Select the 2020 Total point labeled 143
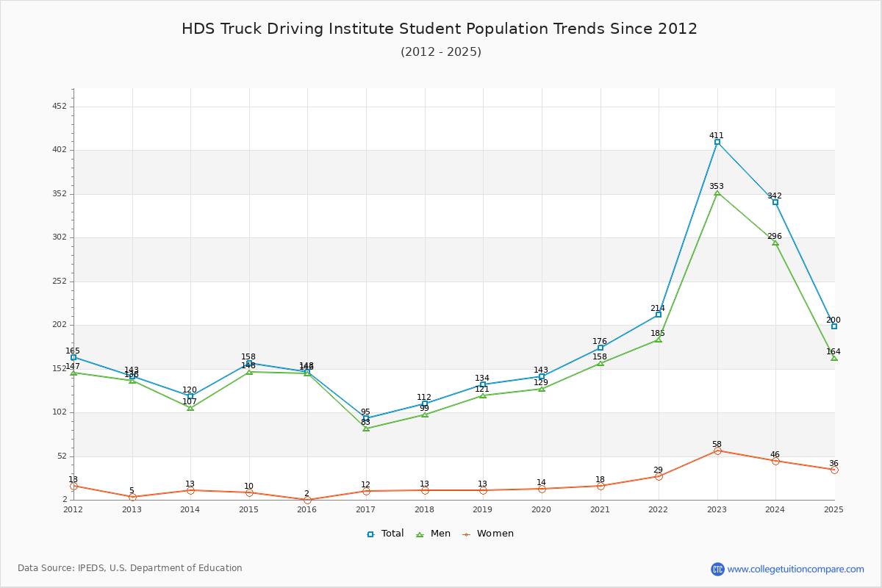Viewport: 882px width, 588px height. [x=542, y=376]
